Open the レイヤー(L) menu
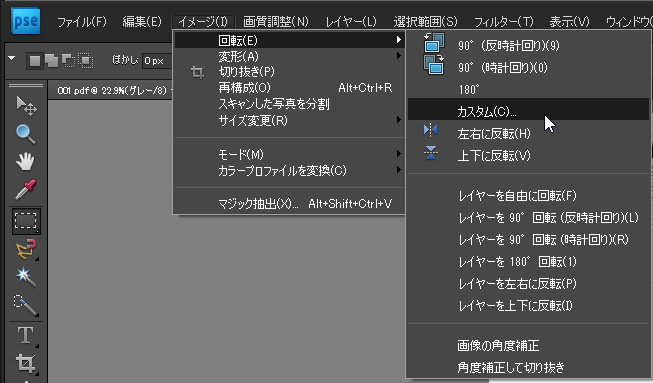The height and width of the screenshot is (383, 653). (351, 22)
